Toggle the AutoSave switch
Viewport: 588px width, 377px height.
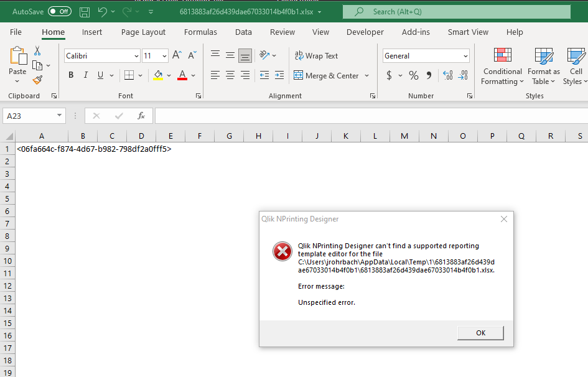pos(59,12)
